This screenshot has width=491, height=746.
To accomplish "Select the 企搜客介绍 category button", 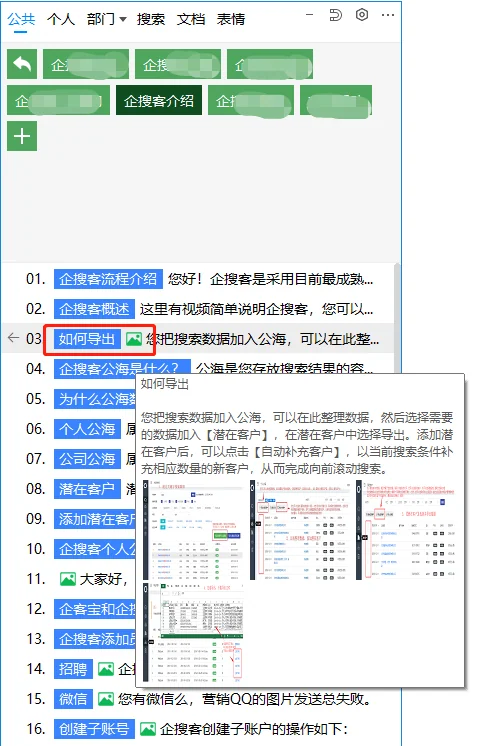I will [x=159, y=100].
